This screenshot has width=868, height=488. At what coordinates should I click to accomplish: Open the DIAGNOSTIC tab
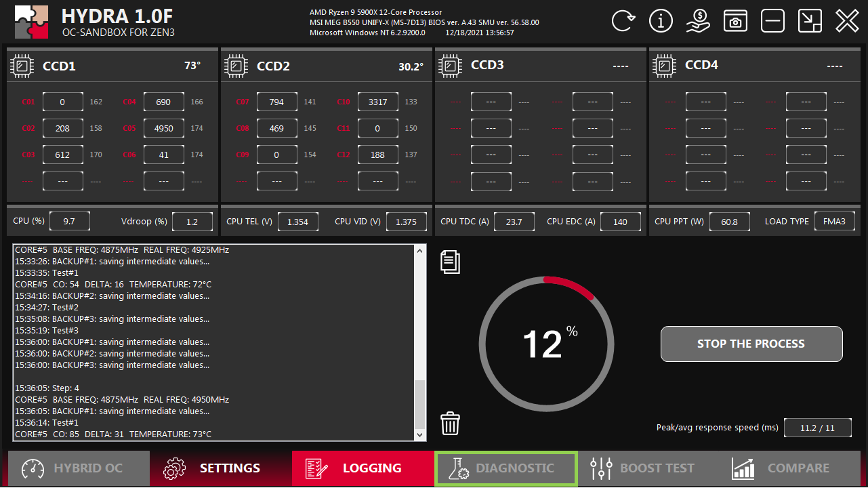point(505,468)
